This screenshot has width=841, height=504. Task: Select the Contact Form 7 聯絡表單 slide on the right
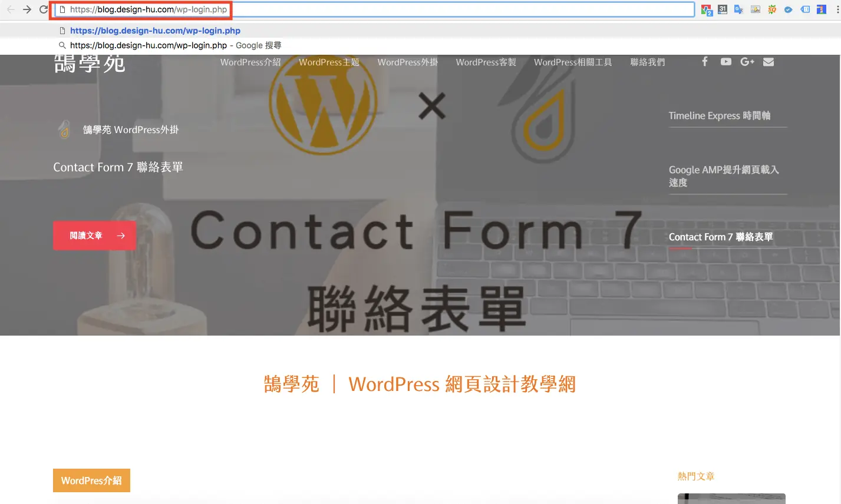click(721, 237)
